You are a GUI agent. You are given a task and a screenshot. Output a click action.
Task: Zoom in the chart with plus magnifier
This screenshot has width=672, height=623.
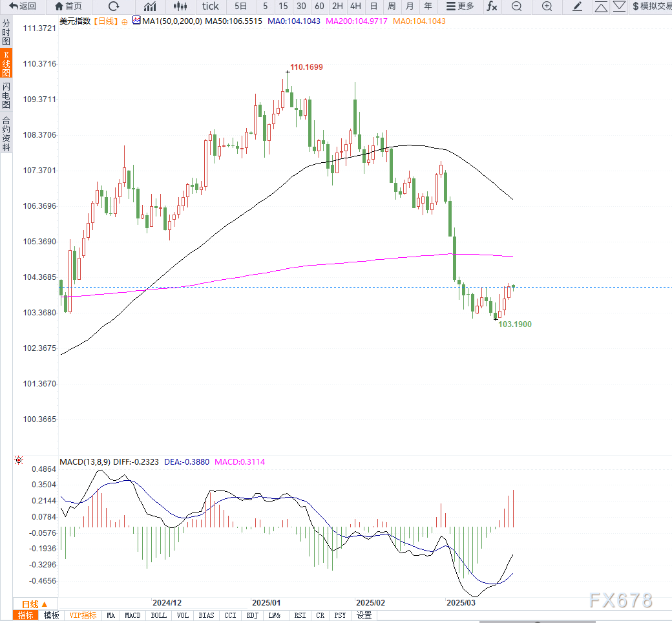coord(547,6)
